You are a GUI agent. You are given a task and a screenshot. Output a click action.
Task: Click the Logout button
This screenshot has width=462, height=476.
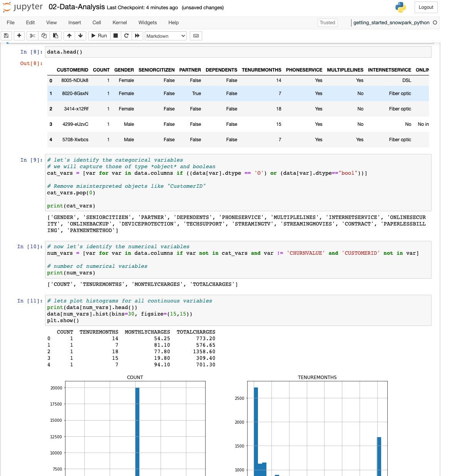(426, 7)
